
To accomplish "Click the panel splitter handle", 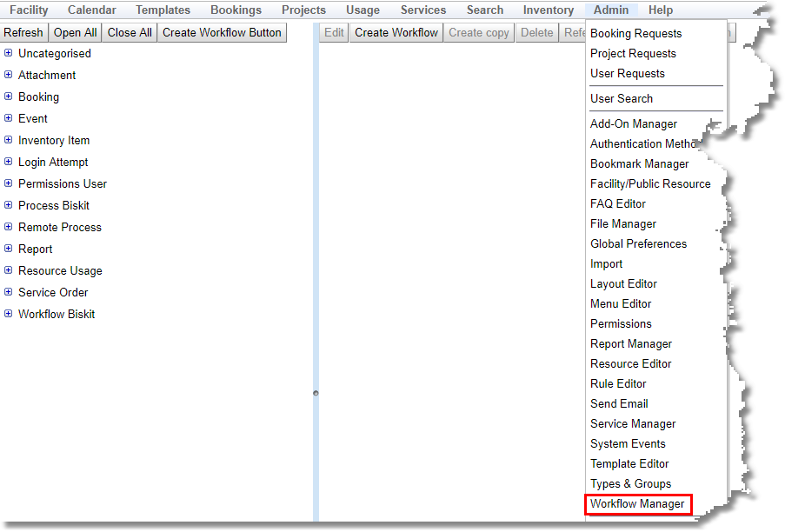I will tap(316, 393).
